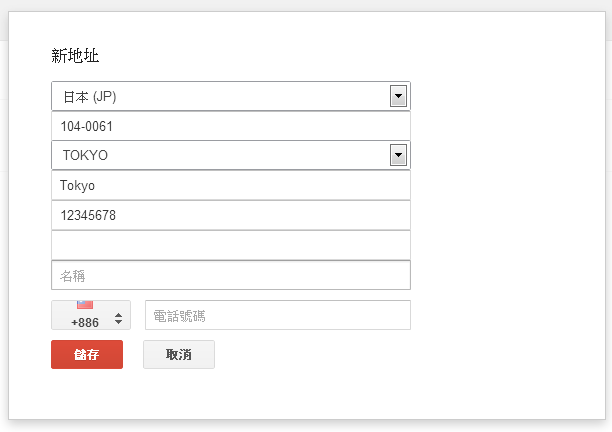Image resolution: width=612 pixels, height=432 pixels.
Task: Click the 日本 (JP) selected country text
Action: pos(90,97)
